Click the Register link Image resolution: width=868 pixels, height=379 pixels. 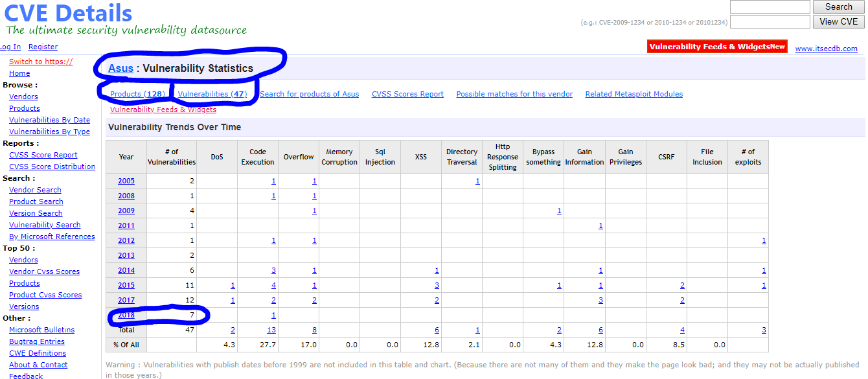click(43, 47)
